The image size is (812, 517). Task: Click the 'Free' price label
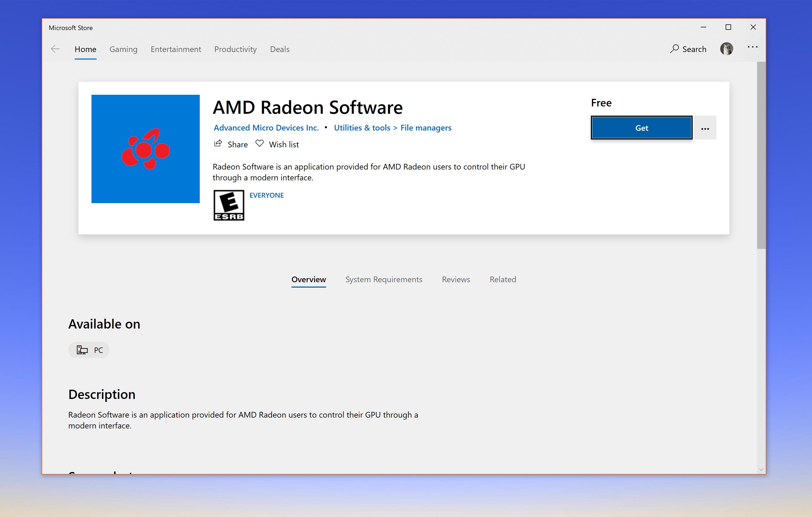click(x=601, y=103)
